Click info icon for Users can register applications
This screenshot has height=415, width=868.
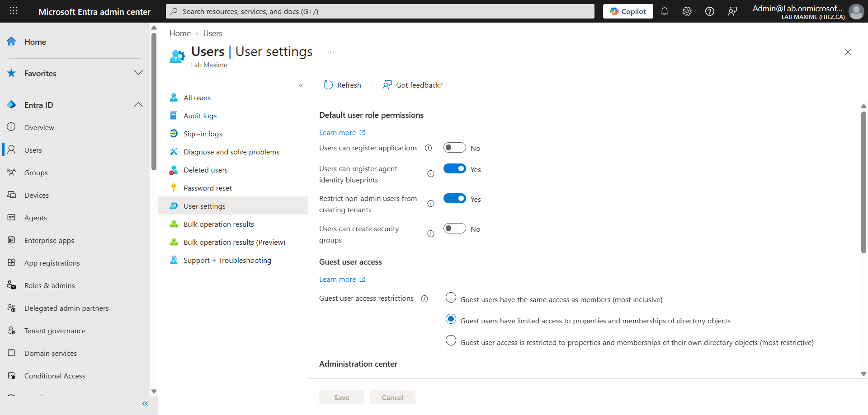tap(429, 148)
